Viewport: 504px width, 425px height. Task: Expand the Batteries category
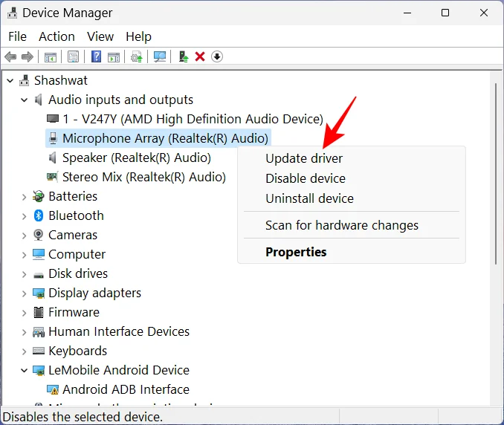point(24,197)
